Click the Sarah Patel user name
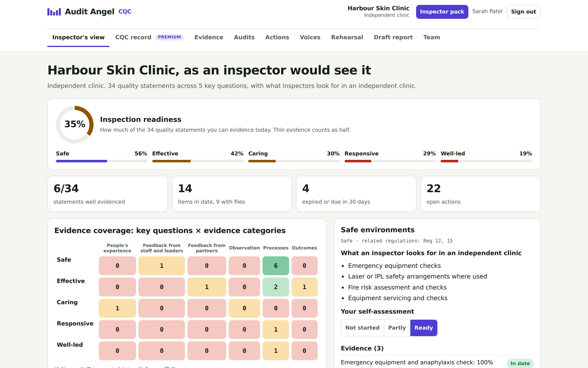Viewport: 588px width, 368px height. (x=487, y=11)
